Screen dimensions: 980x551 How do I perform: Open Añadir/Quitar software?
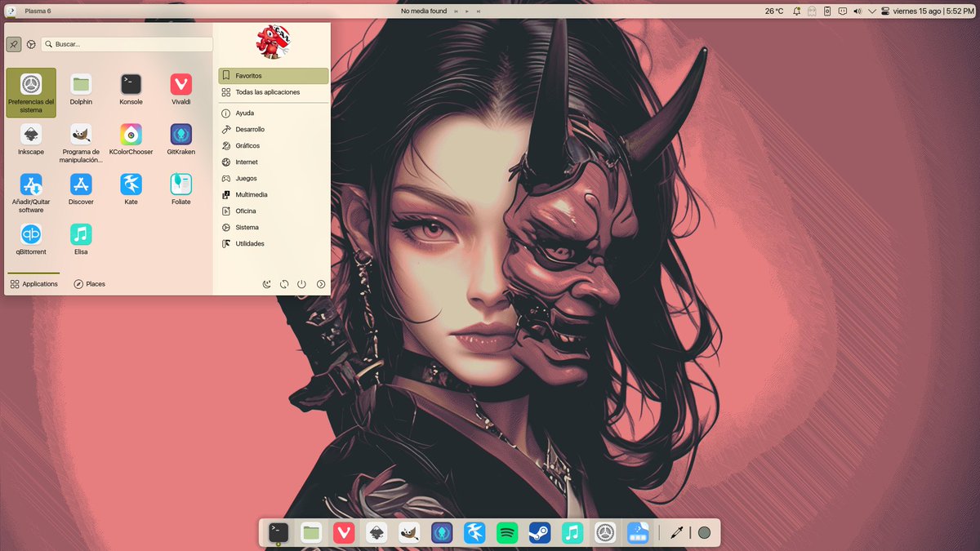pos(31,192)
